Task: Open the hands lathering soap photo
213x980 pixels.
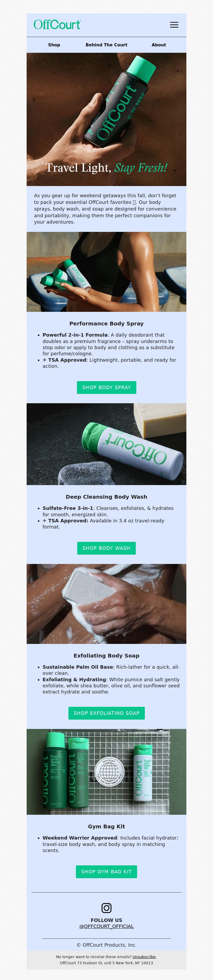Action: [x=106, y=604]
